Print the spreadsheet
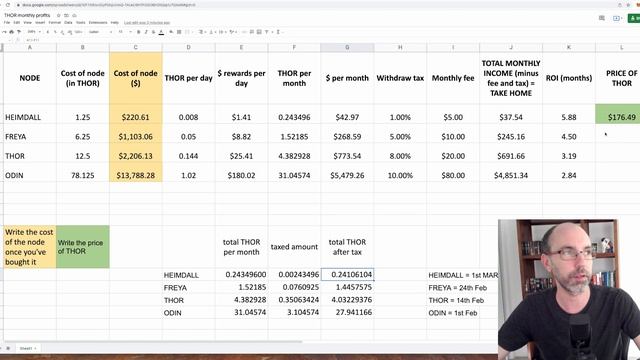 (11, 32)
